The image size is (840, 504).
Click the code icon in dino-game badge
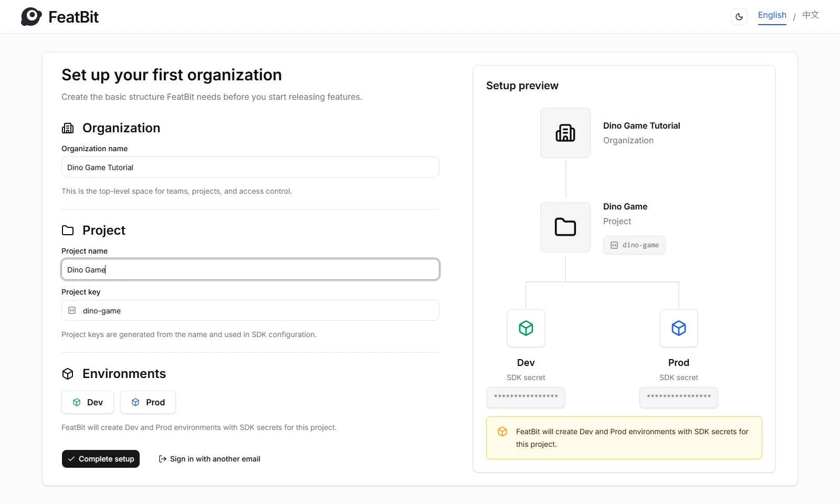(614, 245)
